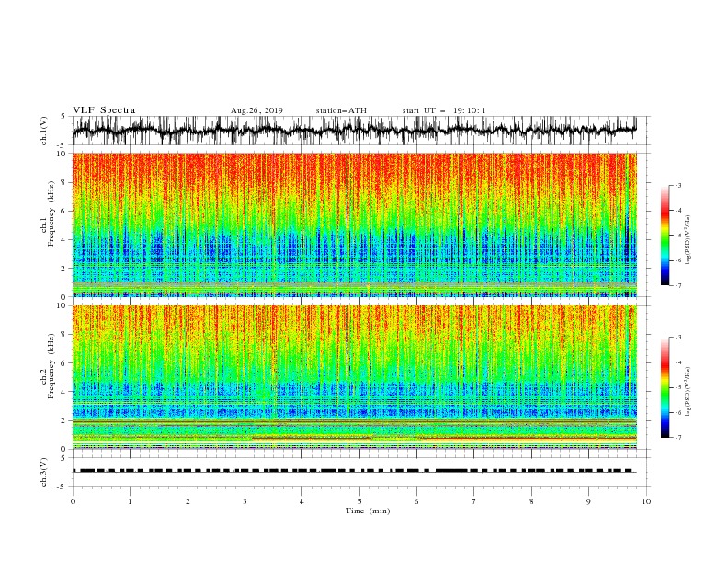Image resolution: width=728 pixels, height=563 pixels.
Task: Click the "3" tick on the time axis
Action: [245, 501]
